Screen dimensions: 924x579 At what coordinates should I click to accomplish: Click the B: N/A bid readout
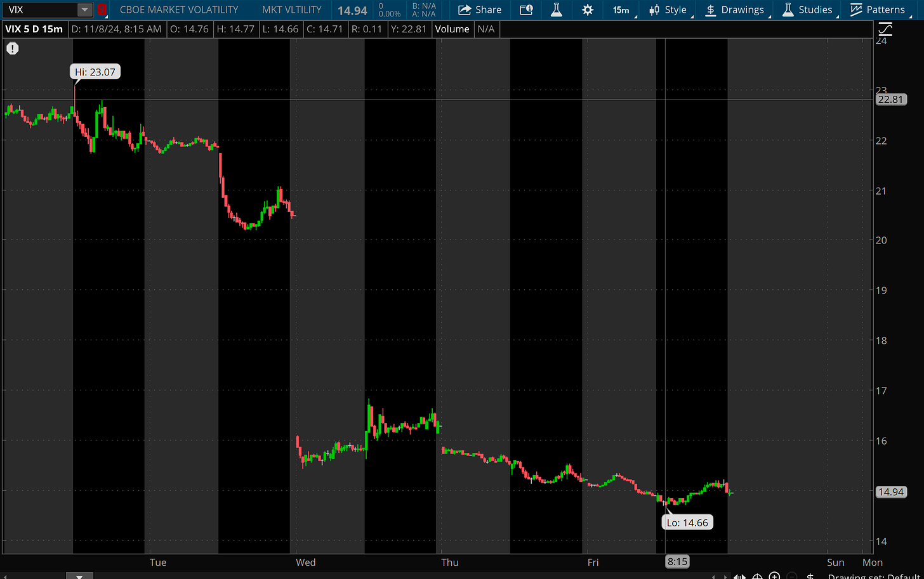423,6
